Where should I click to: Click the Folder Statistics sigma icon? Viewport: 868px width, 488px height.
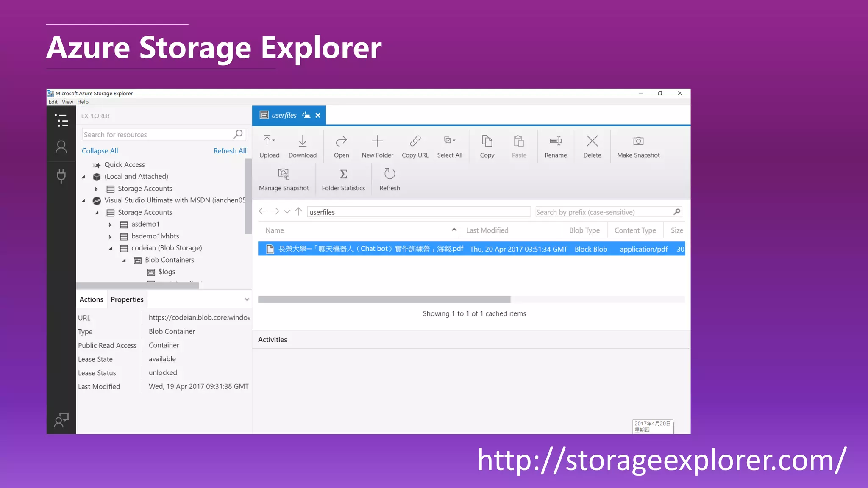coord(343,174)
